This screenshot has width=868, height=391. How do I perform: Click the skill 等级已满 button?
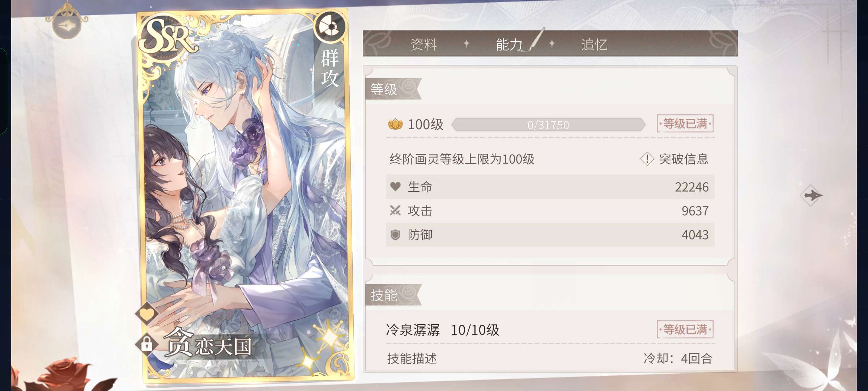point(685,329)
